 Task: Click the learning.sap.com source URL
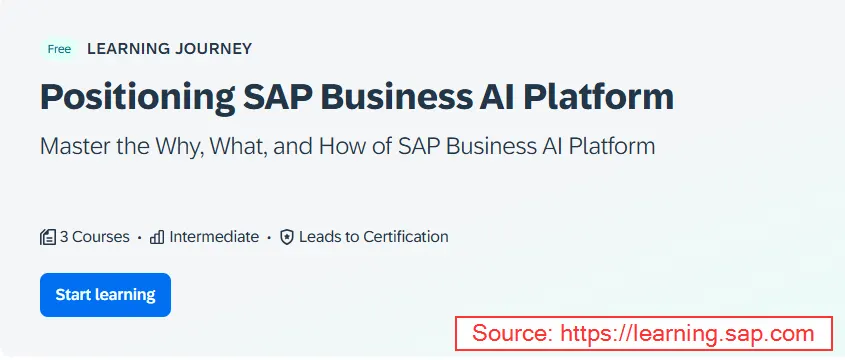(687, 334)
